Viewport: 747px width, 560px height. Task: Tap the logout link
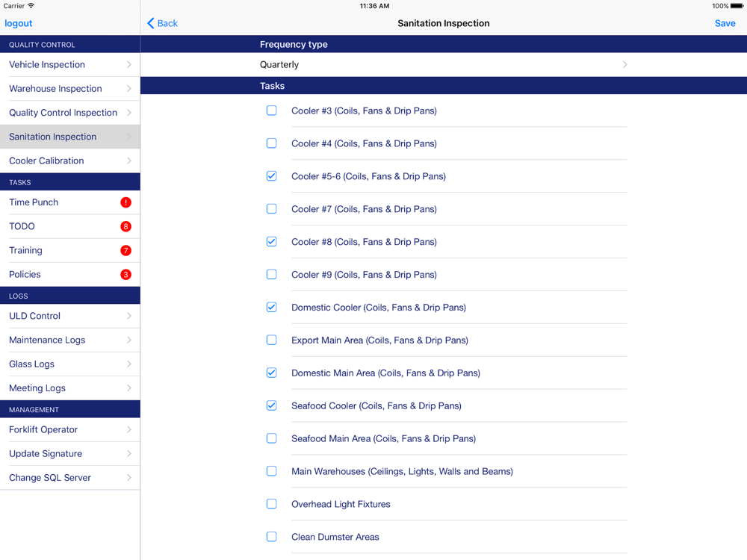click(x=18, y=23)
